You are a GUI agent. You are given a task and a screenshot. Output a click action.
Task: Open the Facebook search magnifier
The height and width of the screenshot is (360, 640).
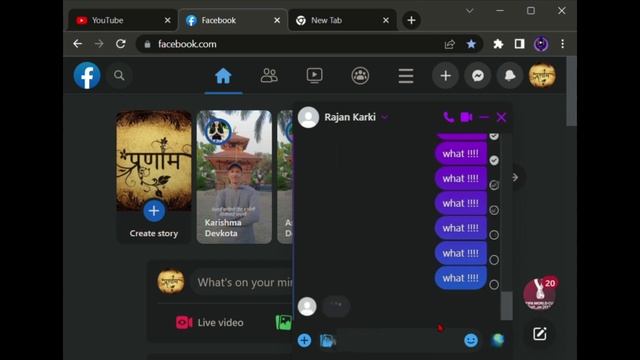[x=119, y=76]
